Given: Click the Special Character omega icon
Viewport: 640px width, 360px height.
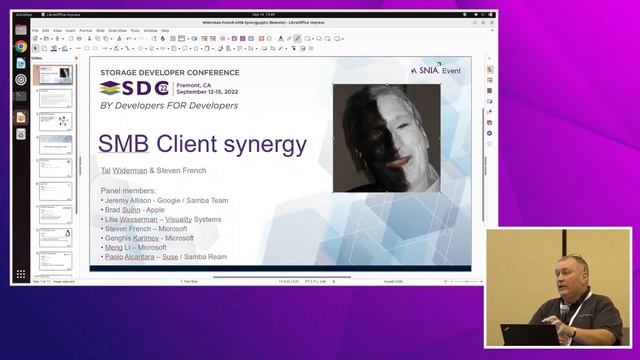Looking at the screenshot, I should coord(269,39).
